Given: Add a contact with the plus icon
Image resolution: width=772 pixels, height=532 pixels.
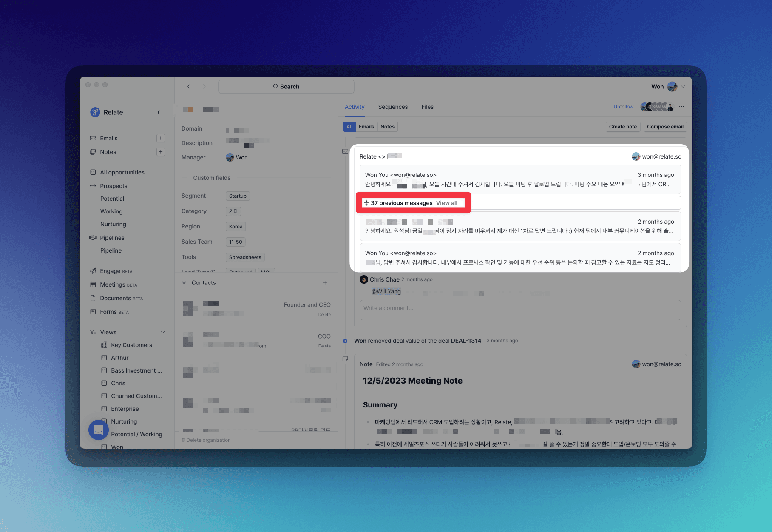Looking at the screenshot, I should tap(325, 283).
